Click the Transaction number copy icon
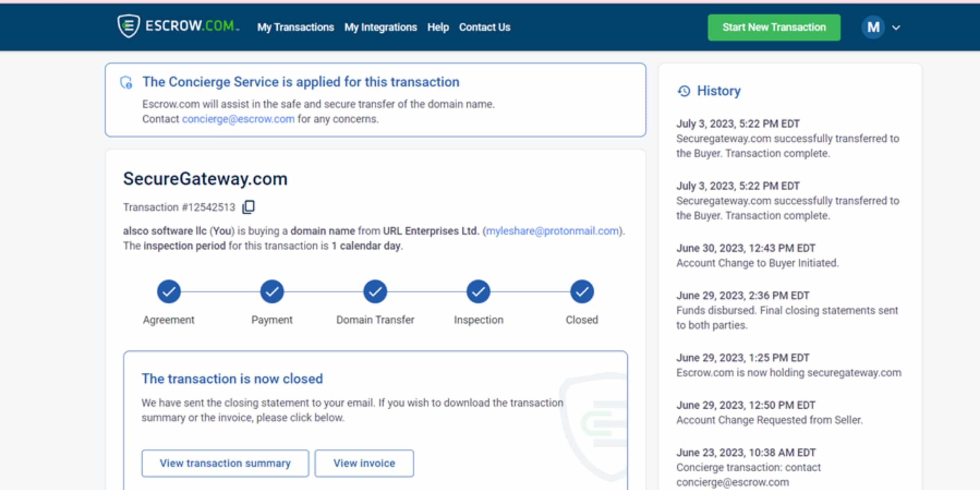The height and width of the screenshot is (490, 980). pyautogui.click(x=249, y=207)
